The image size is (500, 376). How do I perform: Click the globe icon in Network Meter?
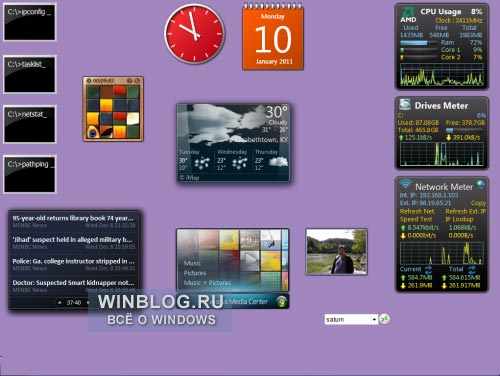tap(480, 184)
